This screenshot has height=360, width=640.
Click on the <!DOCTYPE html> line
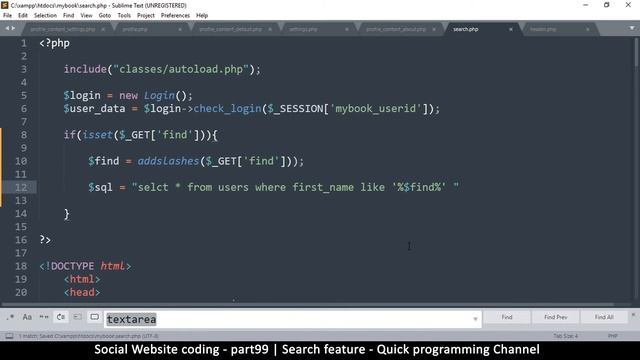85,266
